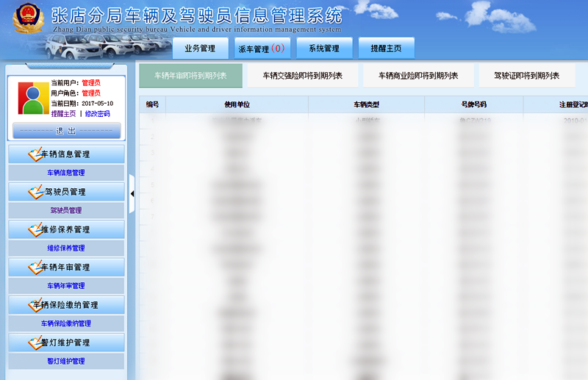
Task: Open the 业务管理 top menu
Action: tap(200, 49)
